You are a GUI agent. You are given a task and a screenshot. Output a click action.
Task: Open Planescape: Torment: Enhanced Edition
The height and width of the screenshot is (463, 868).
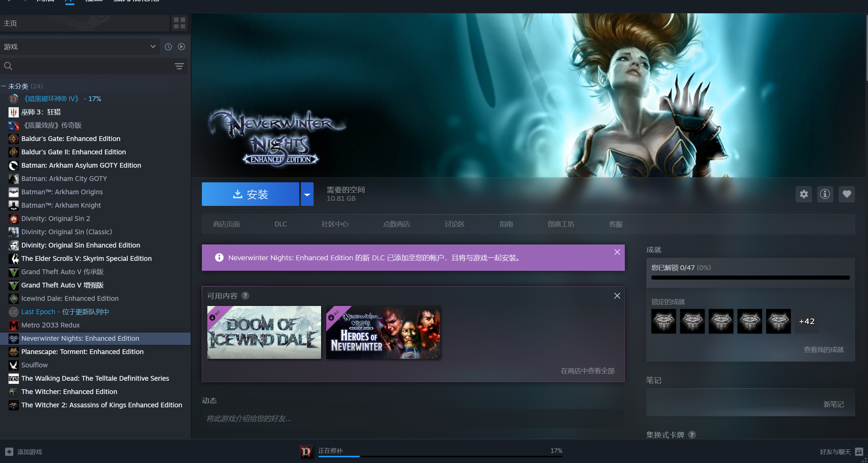click(95, 352)
